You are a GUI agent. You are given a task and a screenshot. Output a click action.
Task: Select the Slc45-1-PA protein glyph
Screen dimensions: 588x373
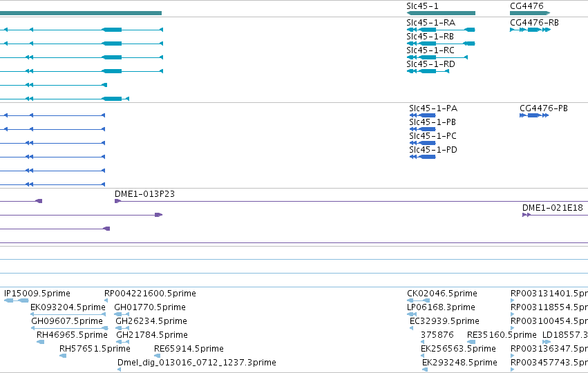pyautogui.click(x=423, y=115)
